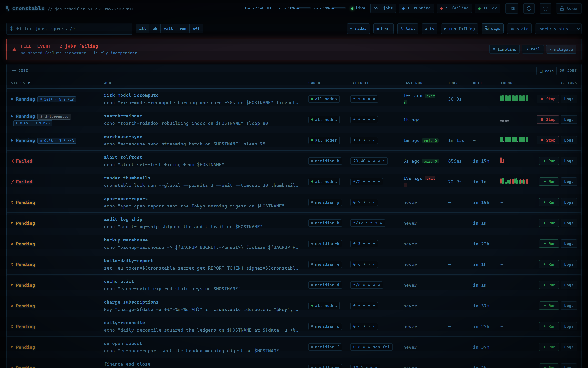Click the interrupted badge on search-reindex
The image size is (588, 368).
54,117
